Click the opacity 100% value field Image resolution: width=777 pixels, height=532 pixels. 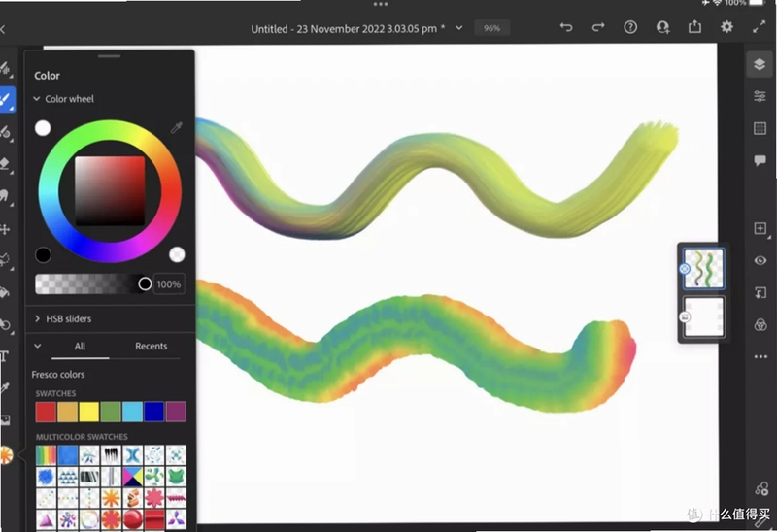(168, 284)
